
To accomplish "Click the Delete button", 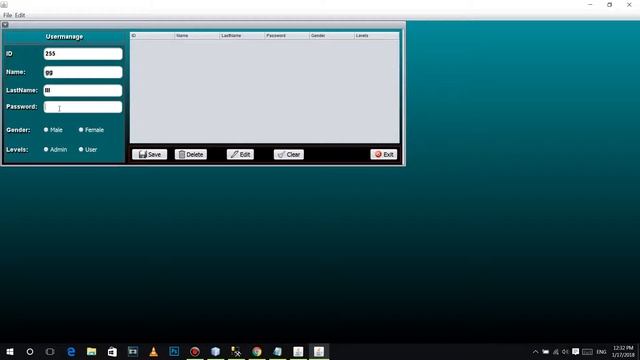I will point(191,154).
